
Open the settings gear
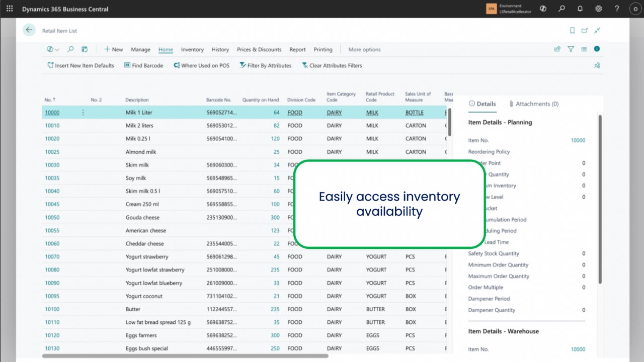point(599,9)
